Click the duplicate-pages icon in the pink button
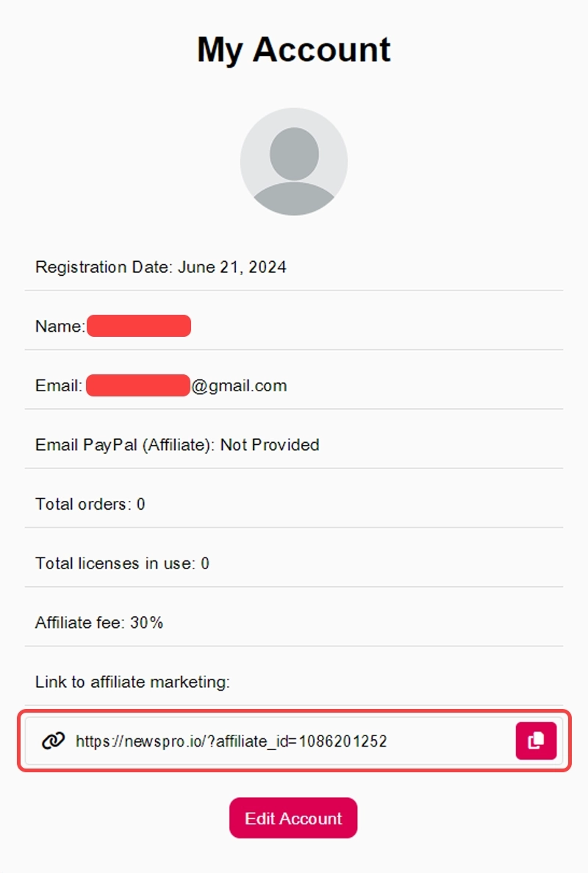The image size is (588, 873). click(x=536, y=741)
